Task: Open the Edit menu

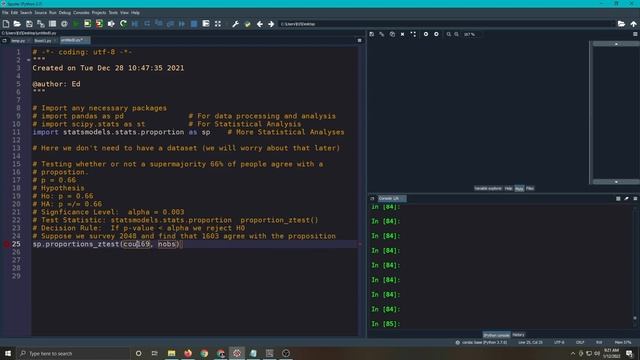Action: coord(14,13)
